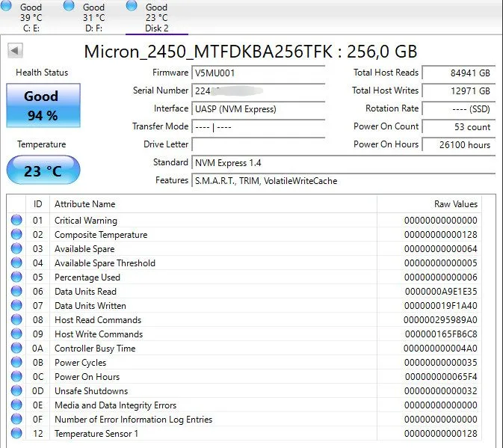Select the D: F: disk tab

94,17
